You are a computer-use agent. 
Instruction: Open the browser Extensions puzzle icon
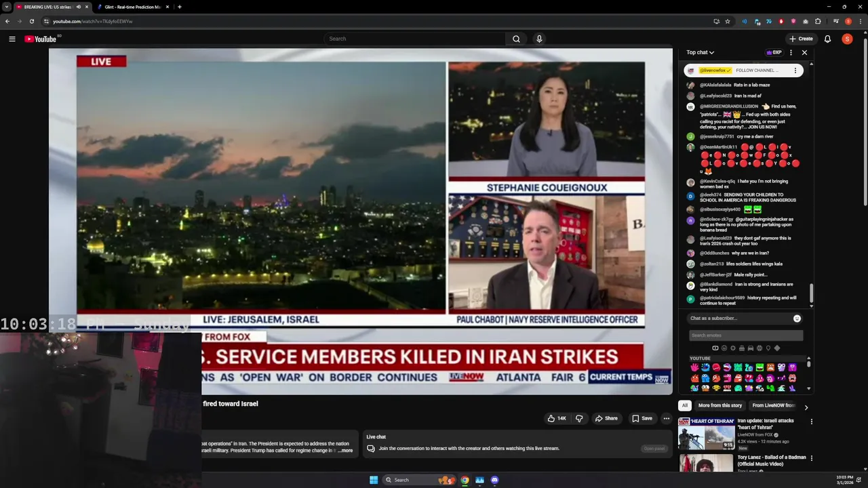(818, 21)
